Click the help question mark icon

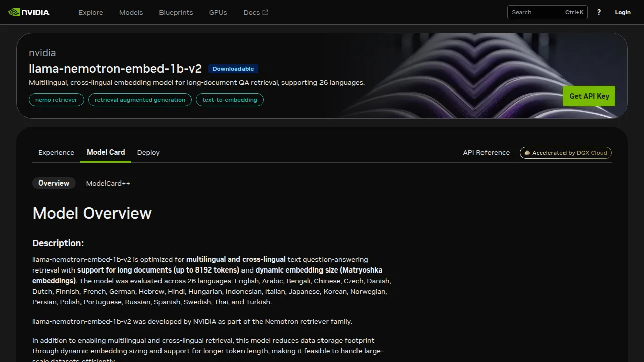click(x=599, y=12)
